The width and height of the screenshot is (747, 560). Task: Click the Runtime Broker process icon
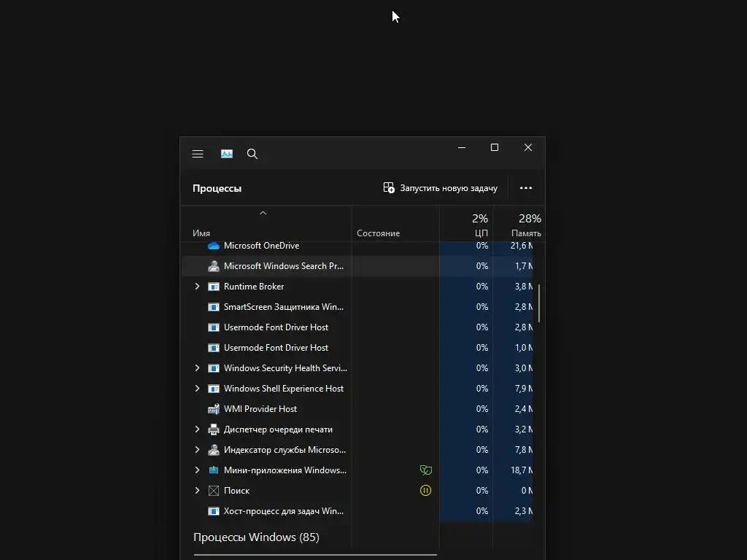click(x=214, y=287)
